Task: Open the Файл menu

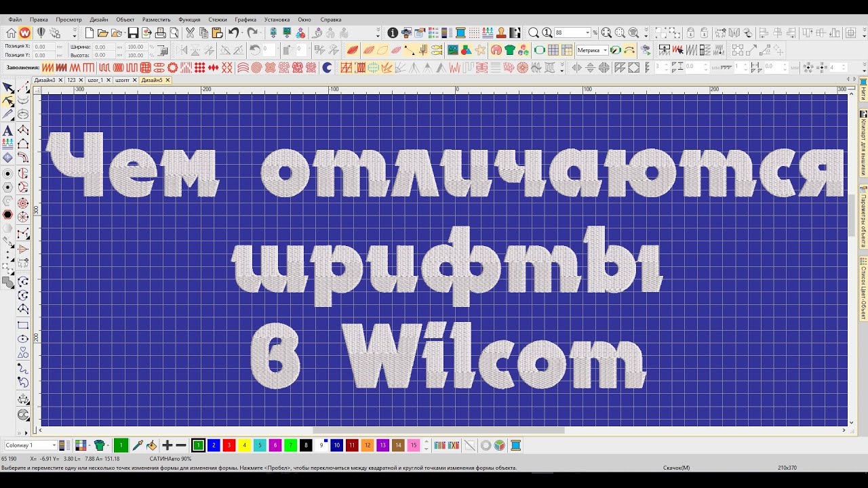Action: [x=15, y=20]
